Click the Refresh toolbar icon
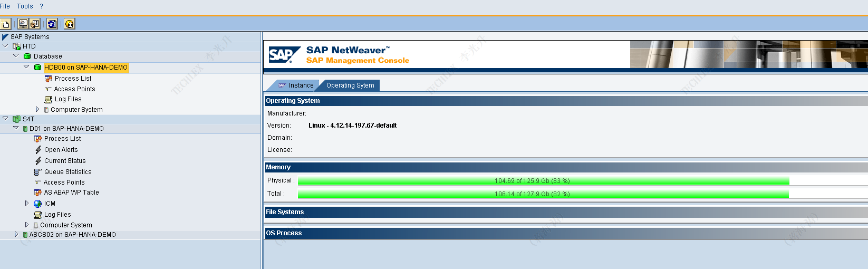The height and width of the screenshot is (269, 868). click(52, 24)
